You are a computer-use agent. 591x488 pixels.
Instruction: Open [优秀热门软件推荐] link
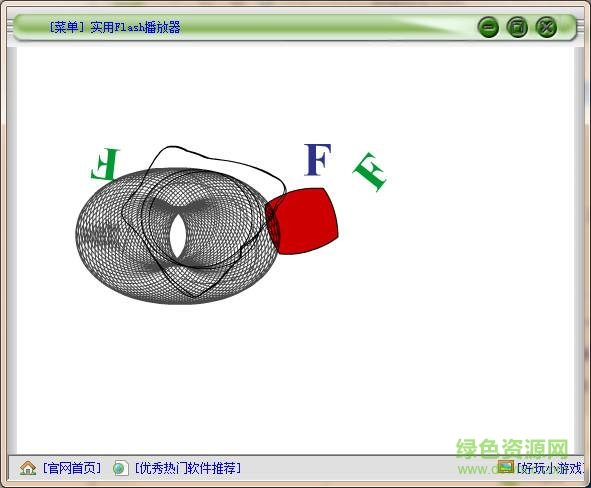pyautogui.click(x=188, y=468)
